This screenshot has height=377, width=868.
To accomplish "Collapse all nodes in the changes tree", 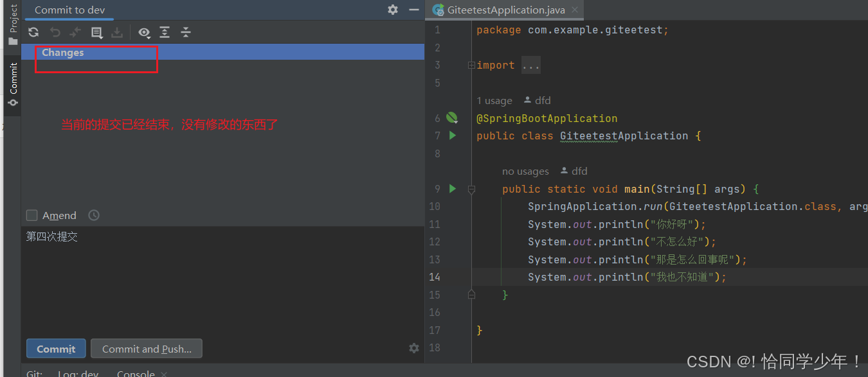I will [x=186, y=32].
